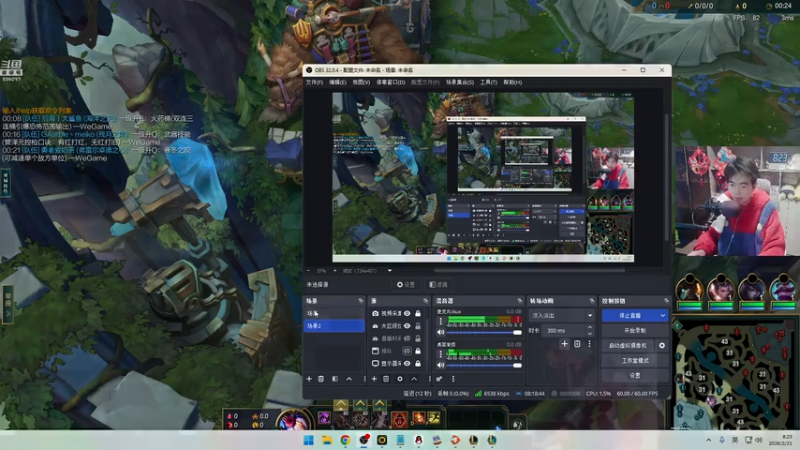Open File Explorer from the taskbar
Screen dimensions: 800x450
click(327, 440)
